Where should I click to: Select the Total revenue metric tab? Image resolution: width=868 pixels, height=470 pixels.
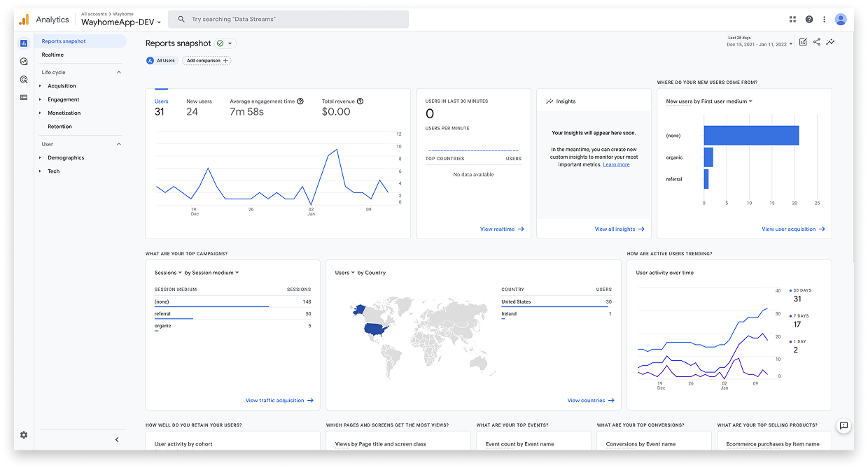342,107
